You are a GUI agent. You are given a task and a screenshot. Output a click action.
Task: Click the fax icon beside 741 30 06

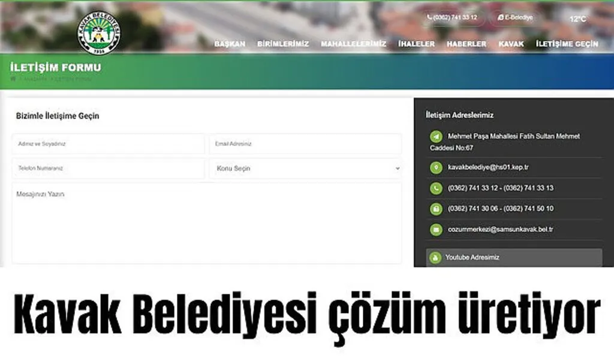(436, 209)
